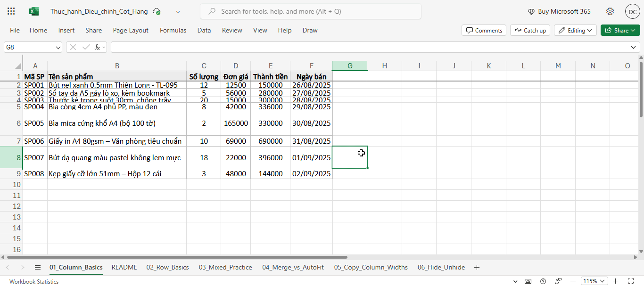
Task: Click the Excel logo icon
Action: [34, 11]
